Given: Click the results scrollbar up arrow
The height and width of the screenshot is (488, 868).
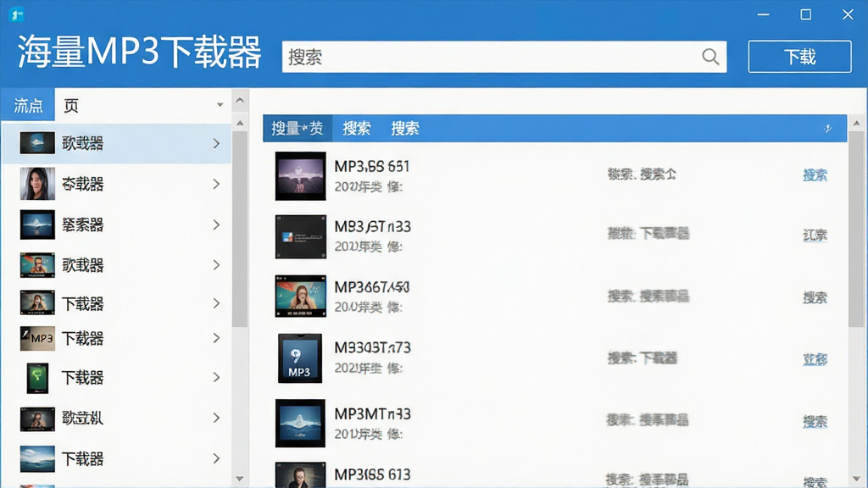Looking at the screenshot, I should pyautogui.click(x=856, y=124).
